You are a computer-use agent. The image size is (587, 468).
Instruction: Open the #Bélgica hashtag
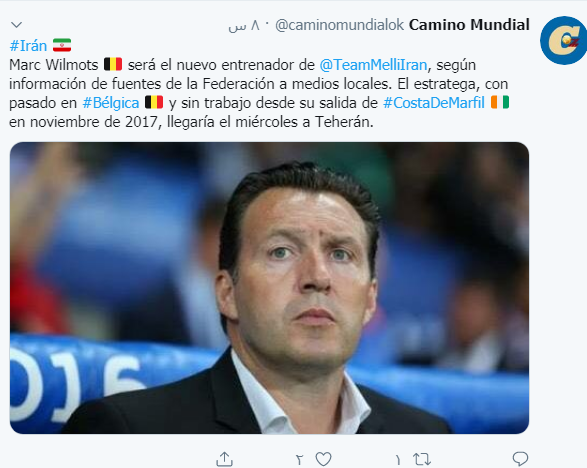pos(111,103)
